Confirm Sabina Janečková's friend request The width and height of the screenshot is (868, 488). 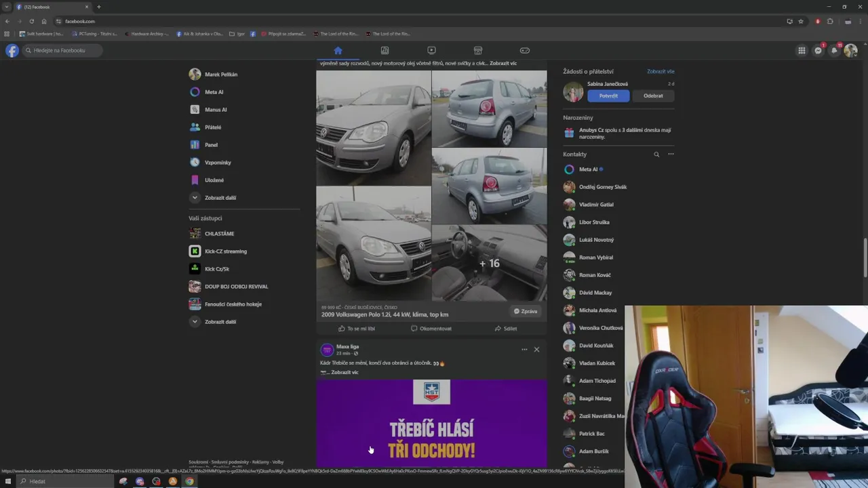tap(608, 96)
